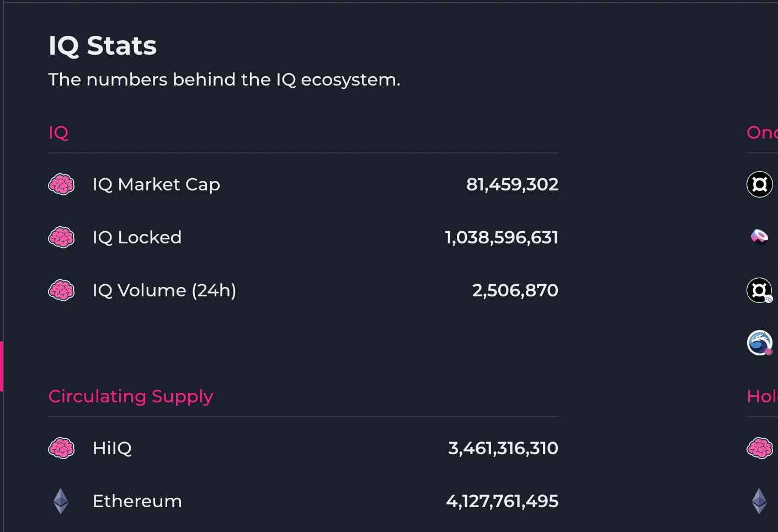Screen dimensions: 778x532
Task: Click the subtitle about the IQ ecosystem numbers
Action: pyautogui.click(x=225, y=80)
